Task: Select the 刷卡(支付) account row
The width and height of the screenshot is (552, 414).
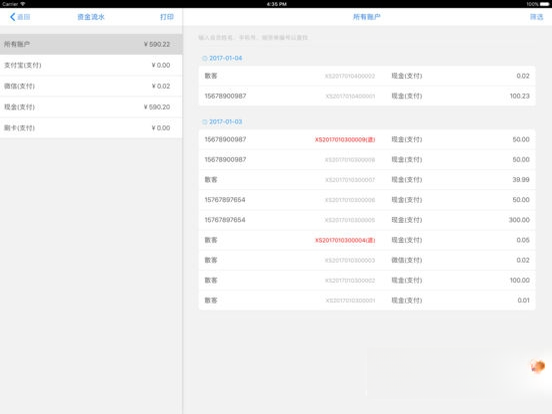Action: click(91, 128)
